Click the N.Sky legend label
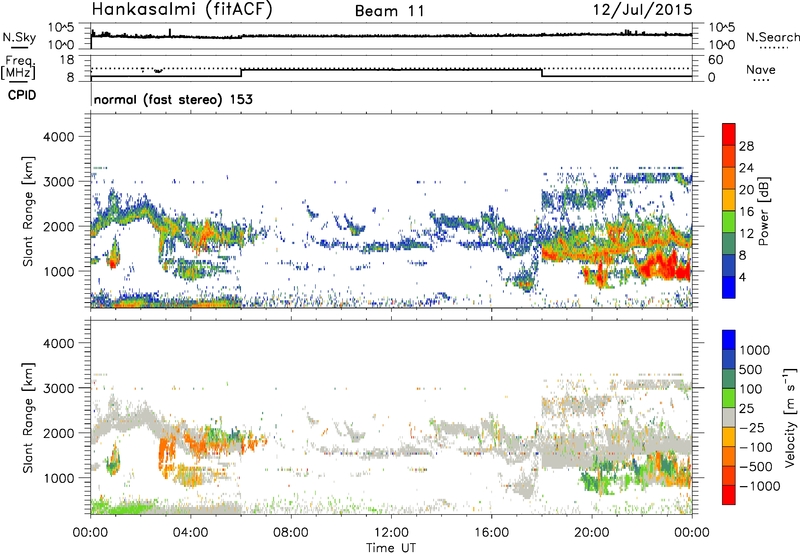This screenshot has height=554, width=800. pos(19,37)
